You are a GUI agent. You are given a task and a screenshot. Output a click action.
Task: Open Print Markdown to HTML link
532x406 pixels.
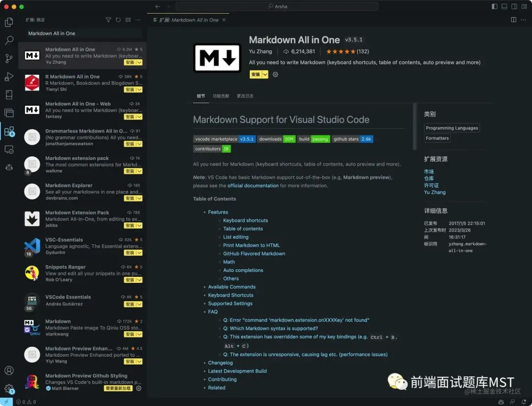(251, 245)
